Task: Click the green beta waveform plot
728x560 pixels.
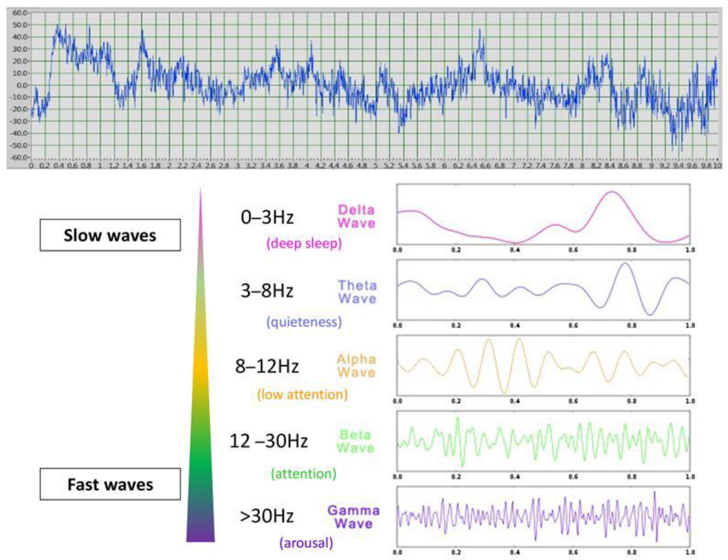Action: click(543, 441)
